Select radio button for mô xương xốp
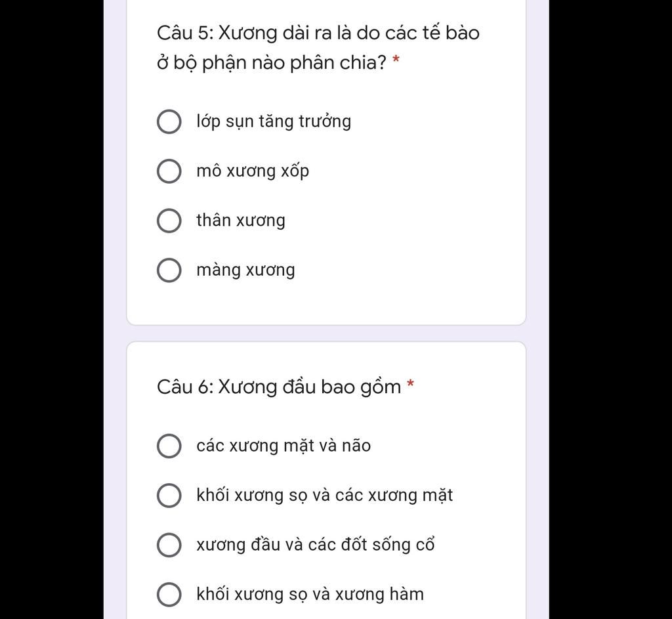 click(x=169, y=171)
